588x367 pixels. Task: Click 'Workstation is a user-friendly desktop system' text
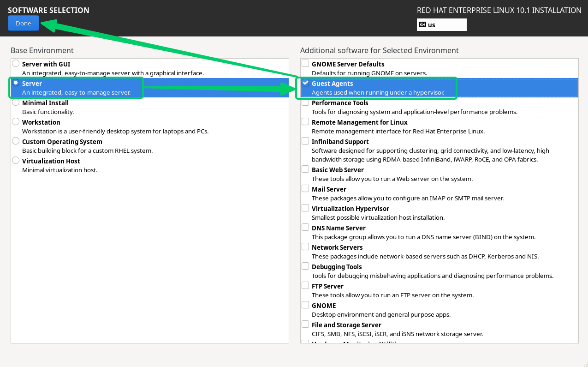[x=88, y=131]
